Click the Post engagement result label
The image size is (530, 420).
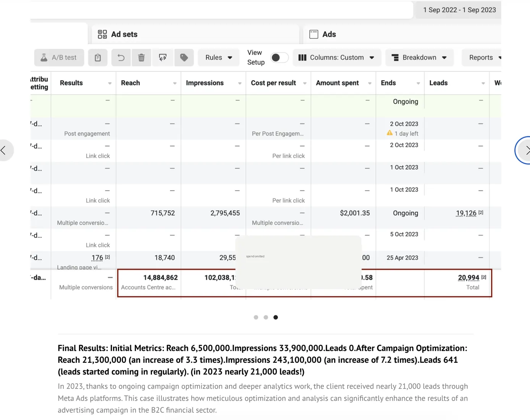[x=87, y=134]
